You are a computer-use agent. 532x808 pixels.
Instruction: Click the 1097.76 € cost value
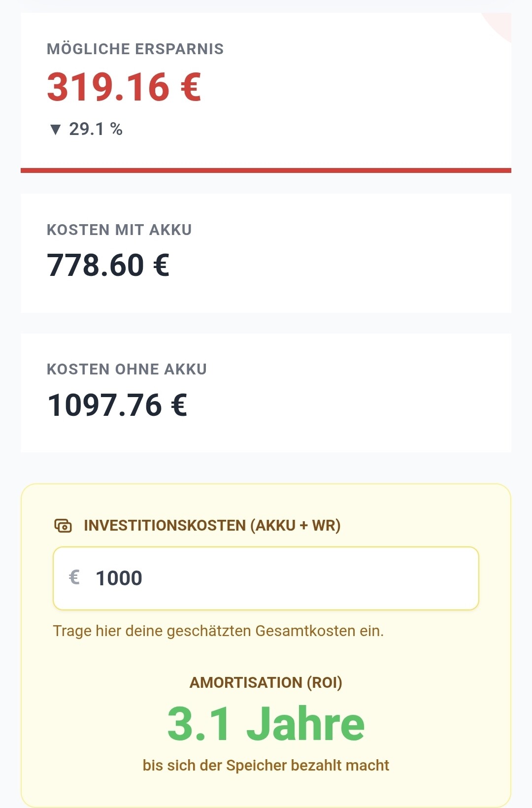(117, 405)
